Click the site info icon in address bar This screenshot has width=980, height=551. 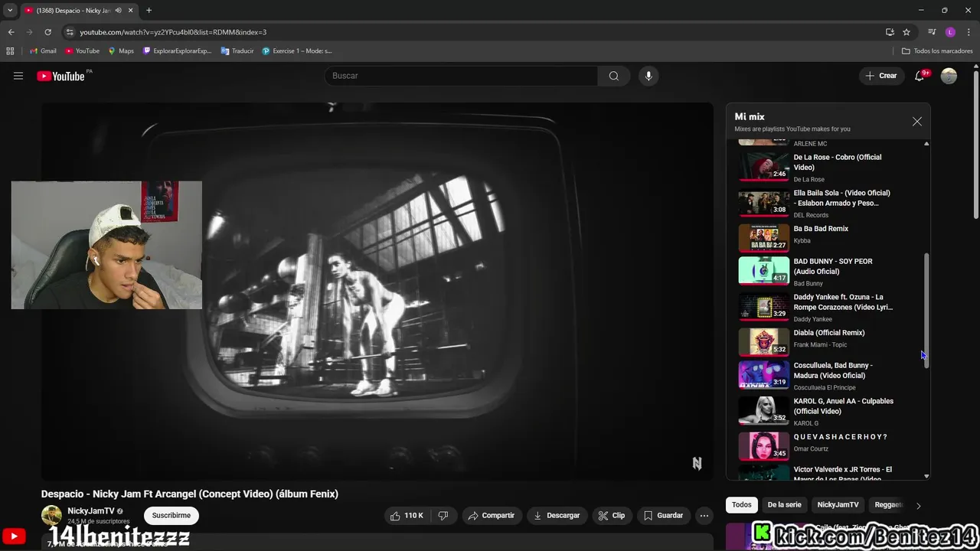70,32
